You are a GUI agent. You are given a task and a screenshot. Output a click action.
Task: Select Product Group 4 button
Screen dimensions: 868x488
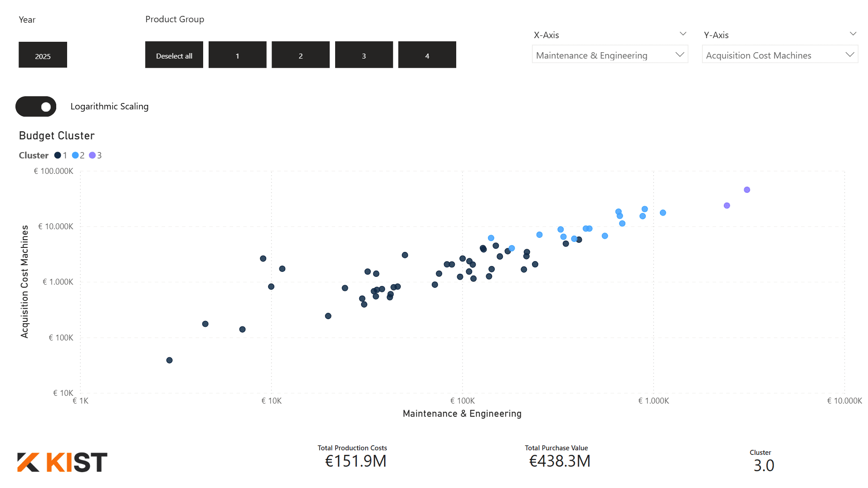(x=427, y=55)
